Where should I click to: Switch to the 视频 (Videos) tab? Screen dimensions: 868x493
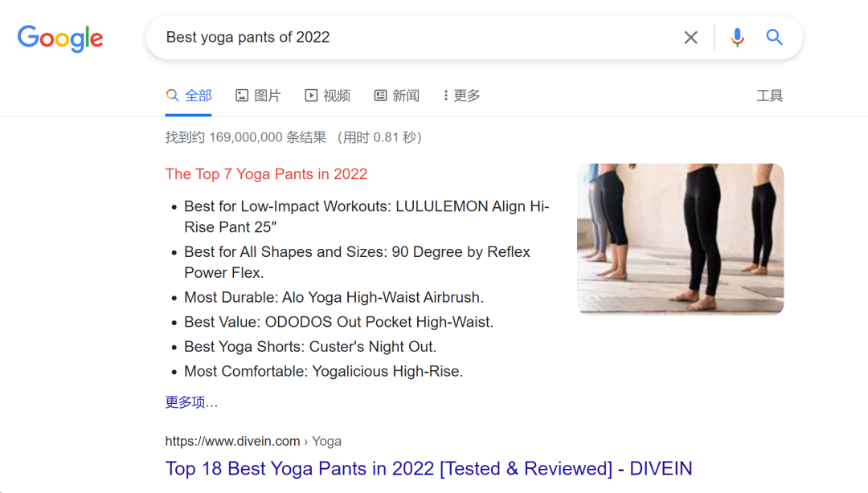[x=328, y=96]
